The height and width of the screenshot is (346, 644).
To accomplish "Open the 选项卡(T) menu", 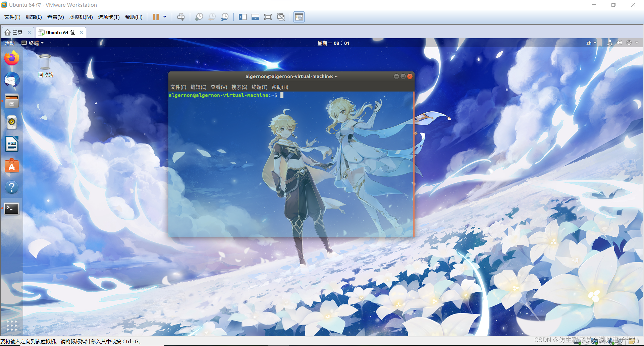I will coord(109,17).
